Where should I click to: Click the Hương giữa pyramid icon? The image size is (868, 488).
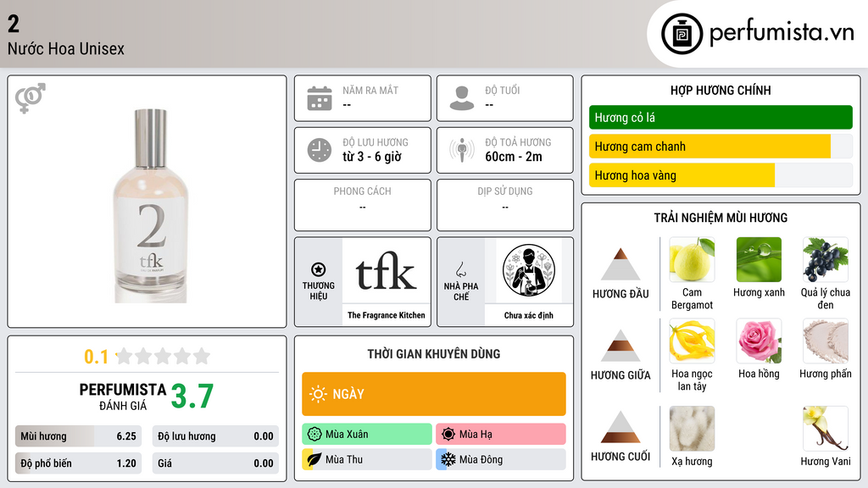pos(620,346)
